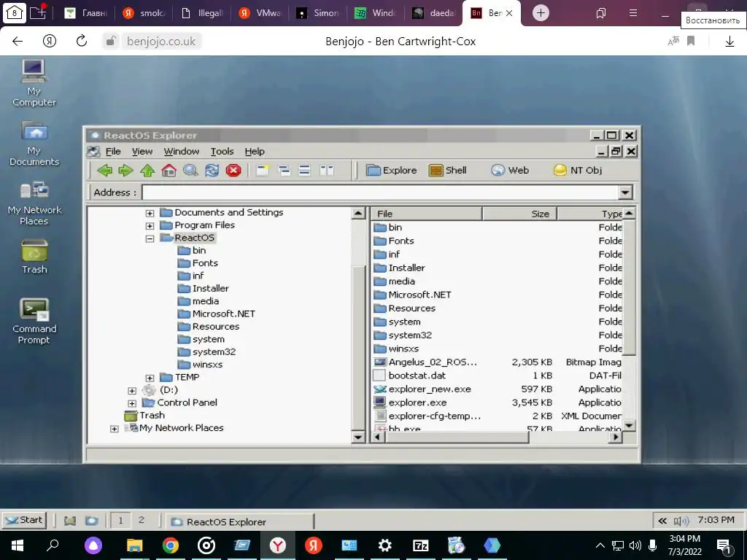The image size is (747, 560).
Task: Open the View menu
Action: pos(142,152)
